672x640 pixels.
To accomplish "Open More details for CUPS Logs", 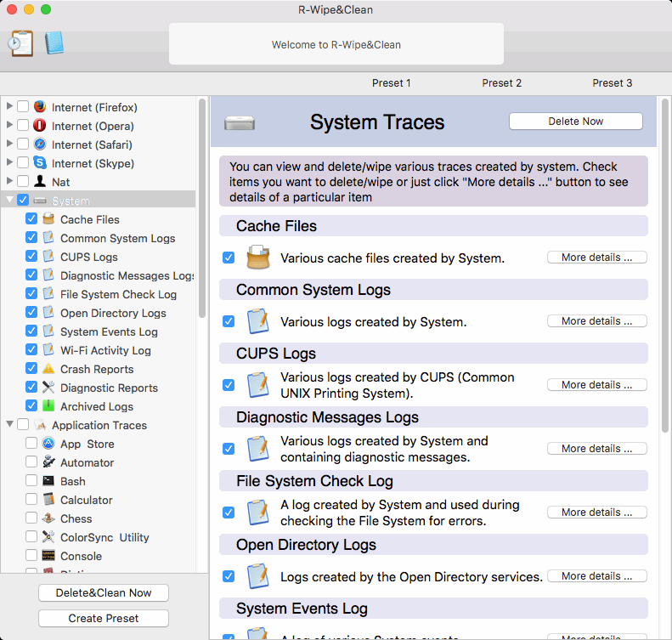I will coord(596,385).
